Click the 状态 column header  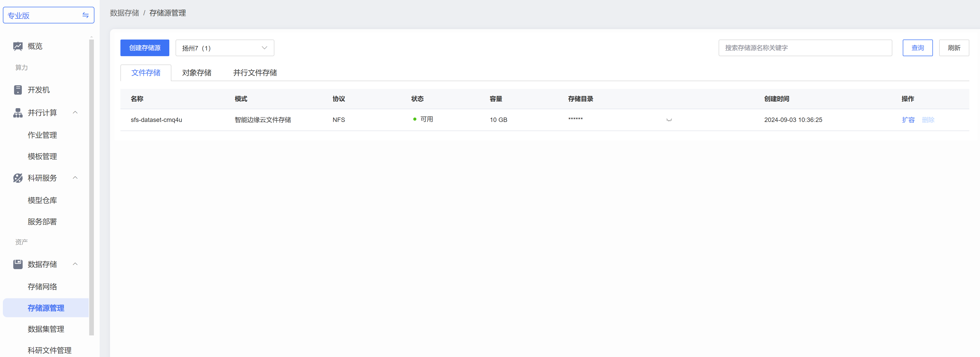[x=417, y=99]
